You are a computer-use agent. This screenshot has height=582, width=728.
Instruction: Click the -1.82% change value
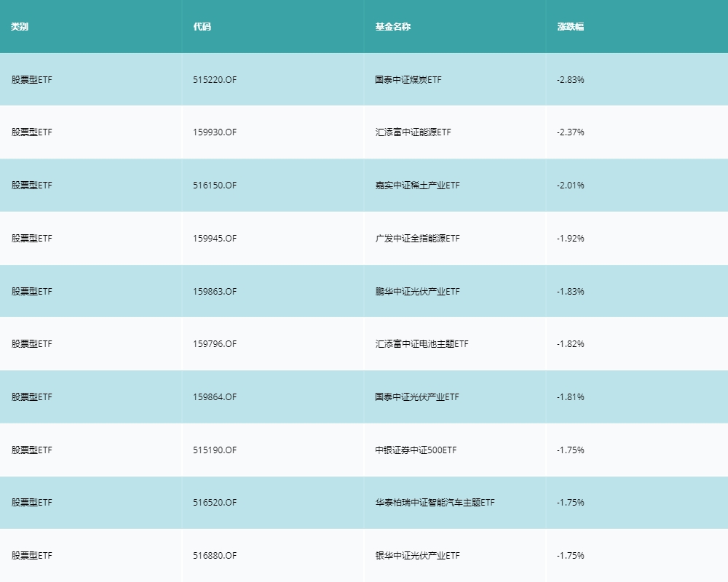click(571, 344)
